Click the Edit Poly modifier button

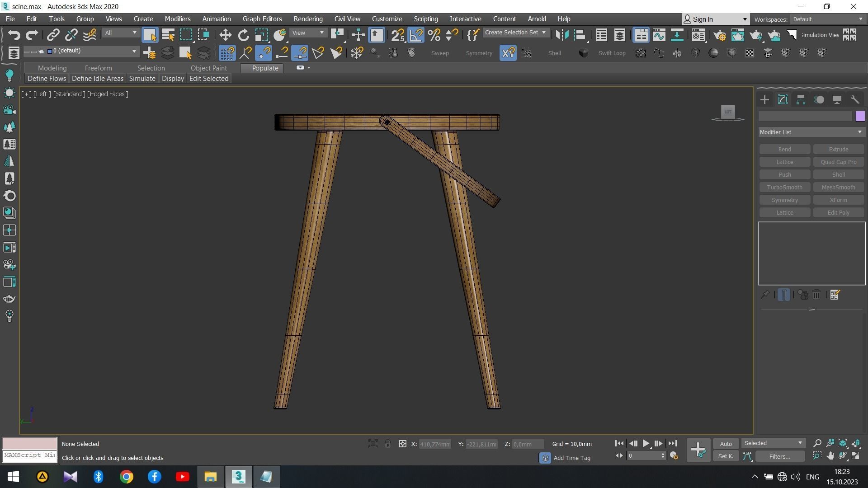838,213
